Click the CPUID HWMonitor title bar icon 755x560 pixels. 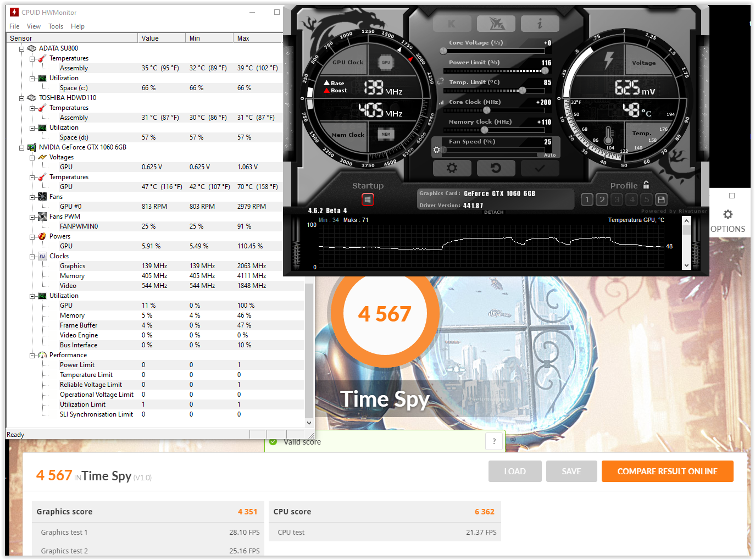coord(14,12)
